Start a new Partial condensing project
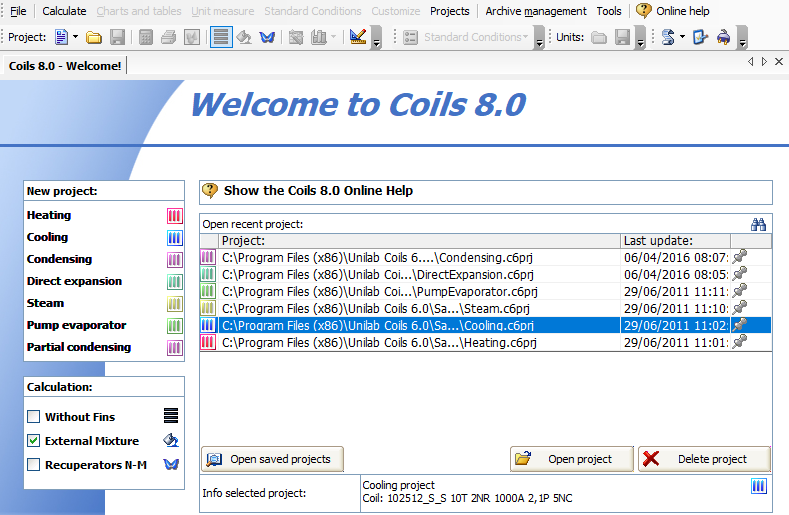 [x=79, y=347]
